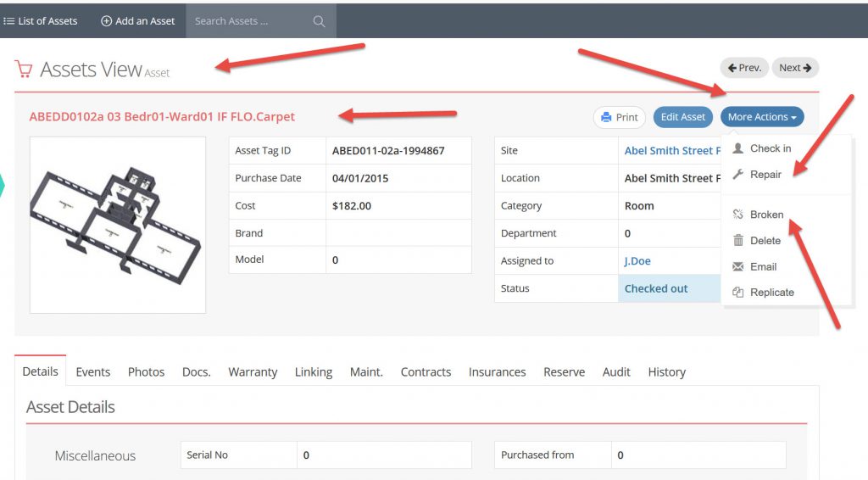Screen dimensions: 868x480
Task: Open the List of Assets view
Action: pos(41,21)
